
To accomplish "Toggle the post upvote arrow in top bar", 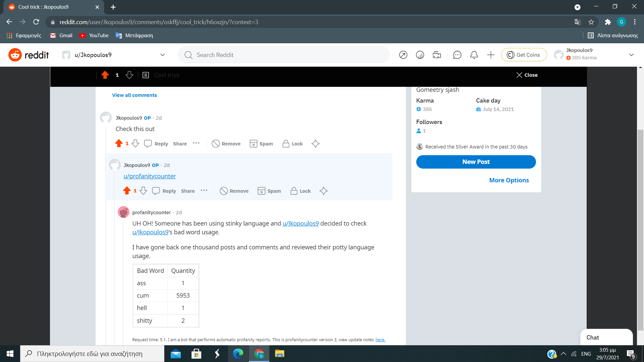I will tap(105, 75).
